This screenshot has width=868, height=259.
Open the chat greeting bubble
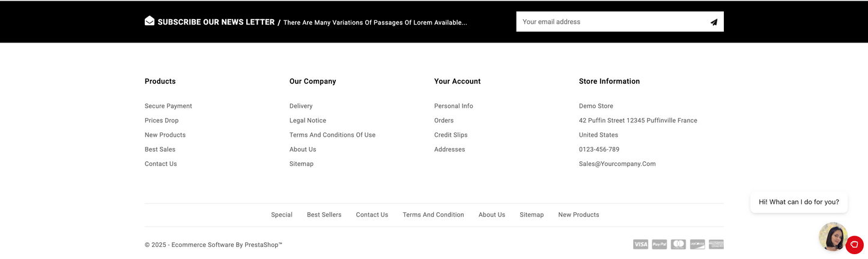pyautogui.click(x=799, y=202)
